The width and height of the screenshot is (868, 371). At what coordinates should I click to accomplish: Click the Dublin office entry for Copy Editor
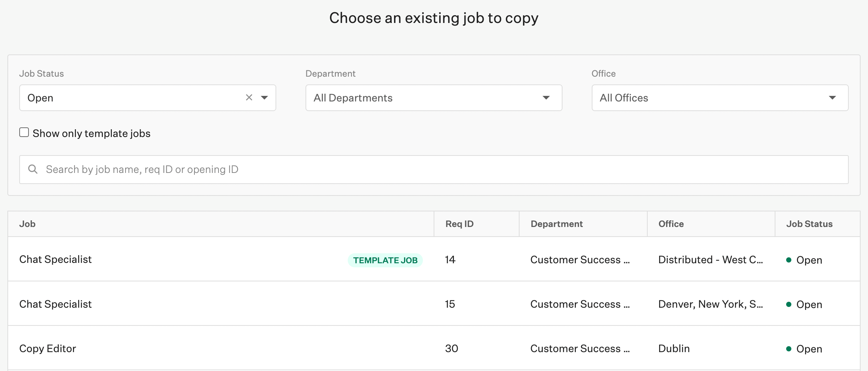(x=674, y=348)
